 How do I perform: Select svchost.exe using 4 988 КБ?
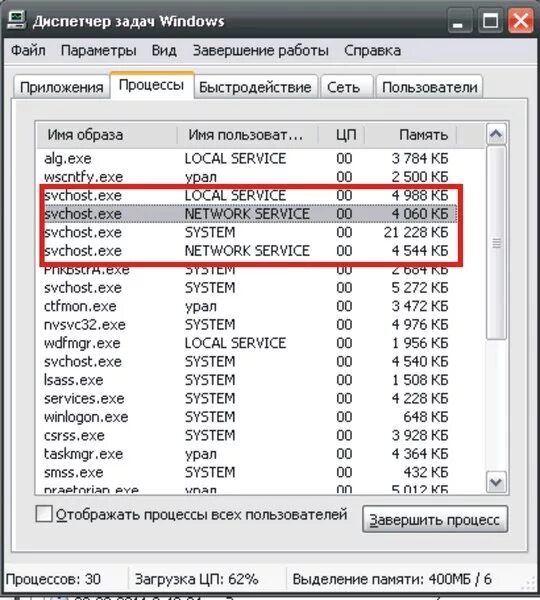coord(247,196)
